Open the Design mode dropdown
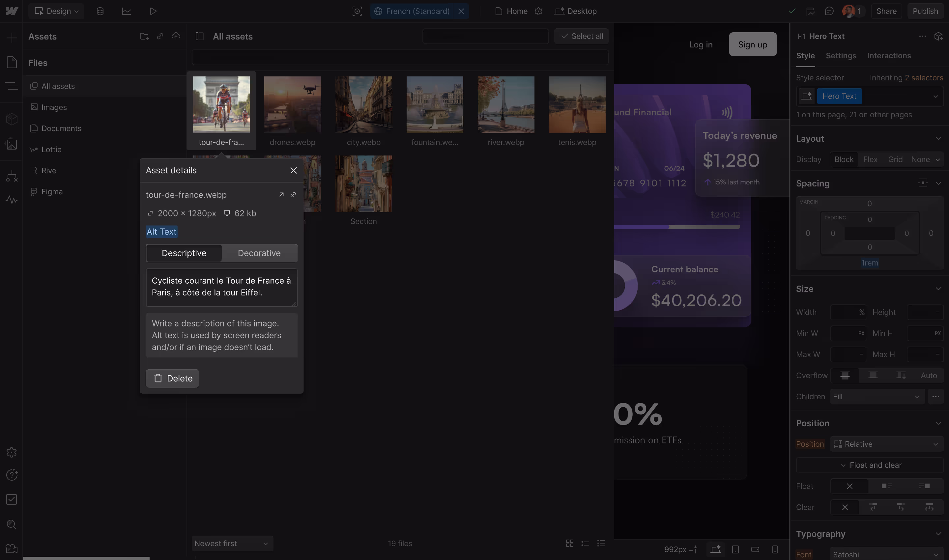 56,11
